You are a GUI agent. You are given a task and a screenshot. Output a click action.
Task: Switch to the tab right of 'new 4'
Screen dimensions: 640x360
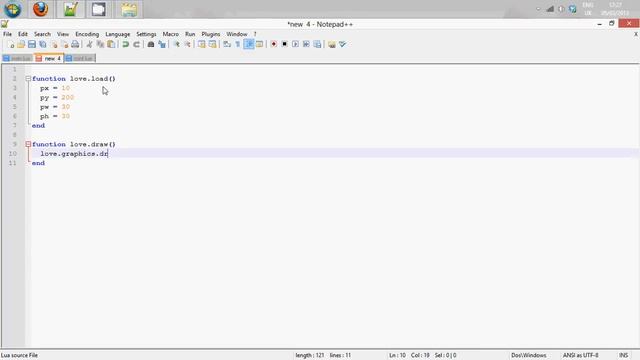(80, 58)
